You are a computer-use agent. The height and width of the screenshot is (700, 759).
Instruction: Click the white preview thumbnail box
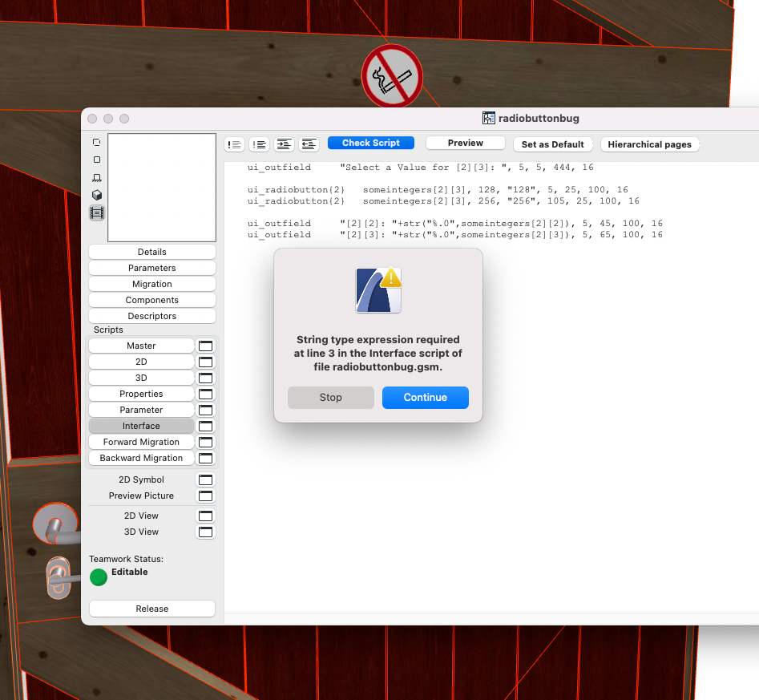tap(162, 188)
